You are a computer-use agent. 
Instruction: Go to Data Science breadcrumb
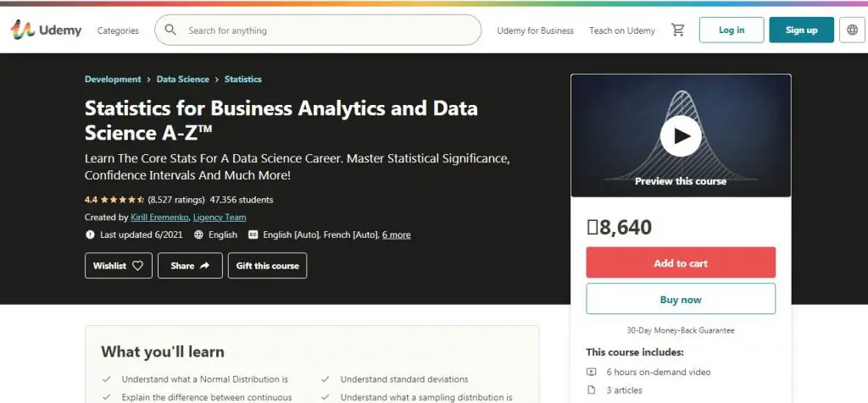[182, 80]
